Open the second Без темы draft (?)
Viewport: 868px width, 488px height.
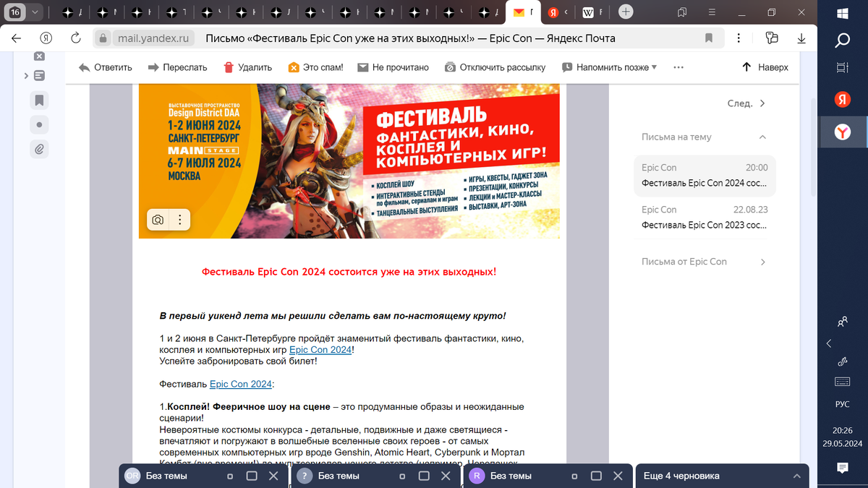point(339,476)
